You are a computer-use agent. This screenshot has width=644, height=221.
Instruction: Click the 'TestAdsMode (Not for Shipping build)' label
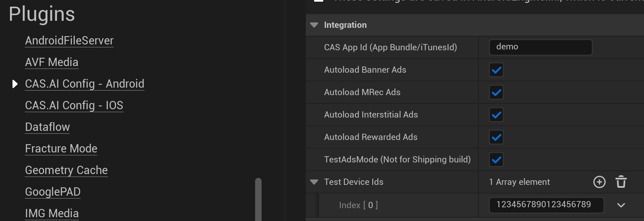(x=397, y=160)
